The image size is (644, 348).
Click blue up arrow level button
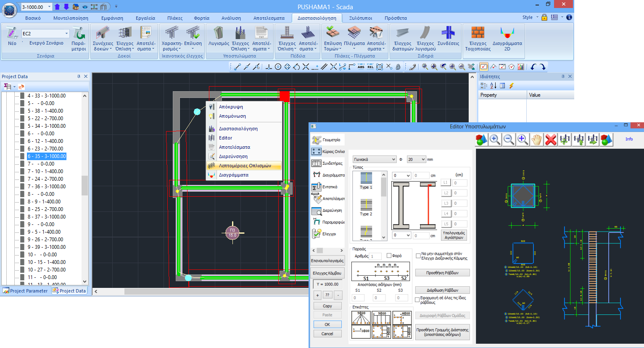57,7
